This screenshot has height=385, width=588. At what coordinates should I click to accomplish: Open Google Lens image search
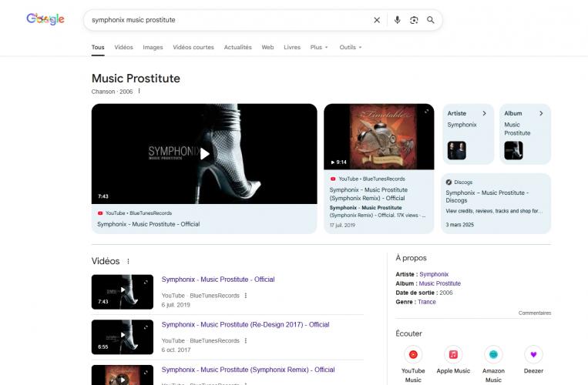414,20
